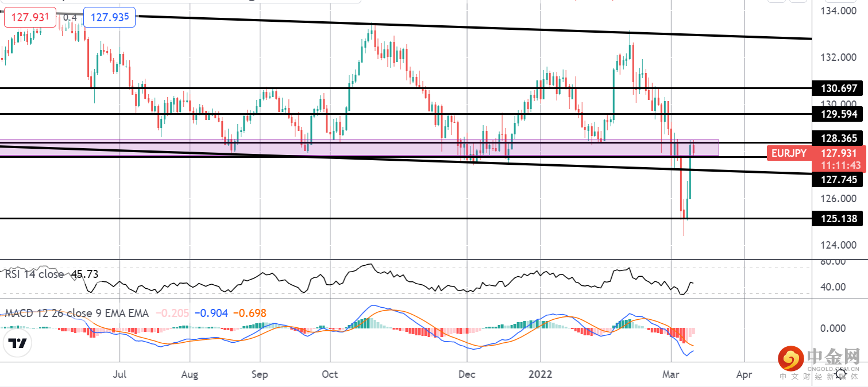Click the CNGOLD red cloud logo

point(792,359)
